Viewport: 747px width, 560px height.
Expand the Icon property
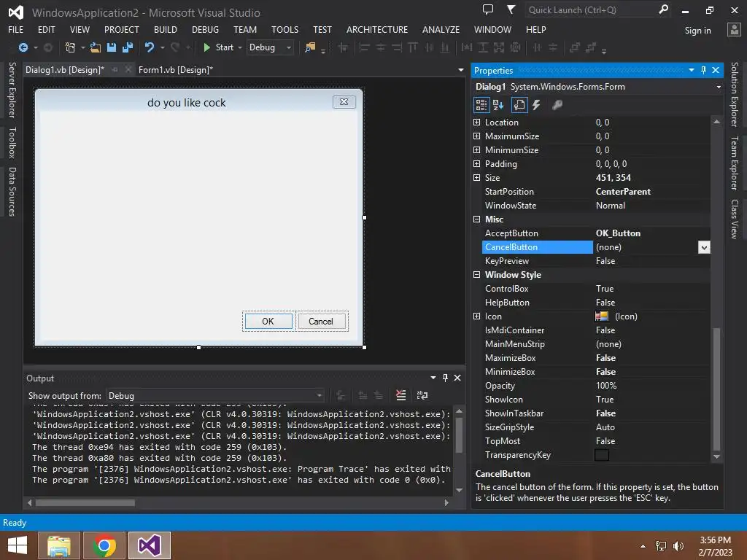tap(476, 316)
